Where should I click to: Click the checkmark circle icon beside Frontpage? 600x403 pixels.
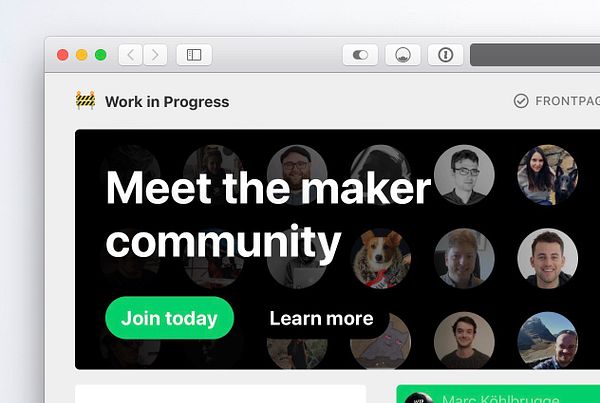click(521, 101)
